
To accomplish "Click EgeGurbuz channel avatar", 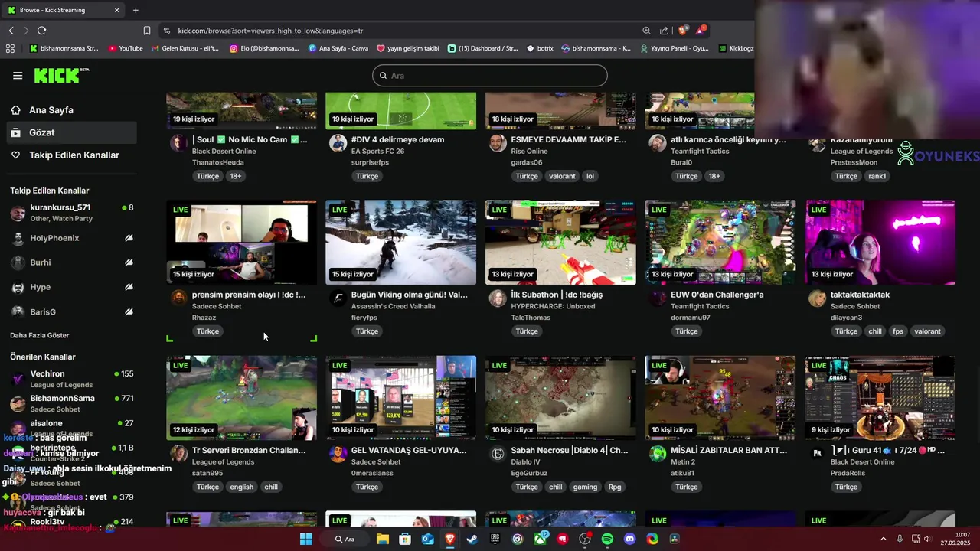I will 498,454.
